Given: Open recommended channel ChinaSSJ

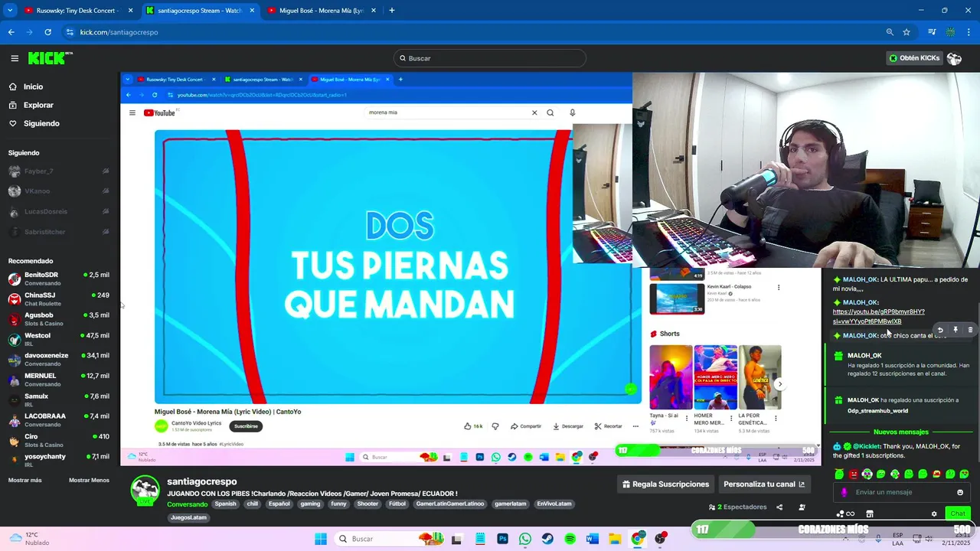Looking at the screenshot, I should click(x=59, y=299).
